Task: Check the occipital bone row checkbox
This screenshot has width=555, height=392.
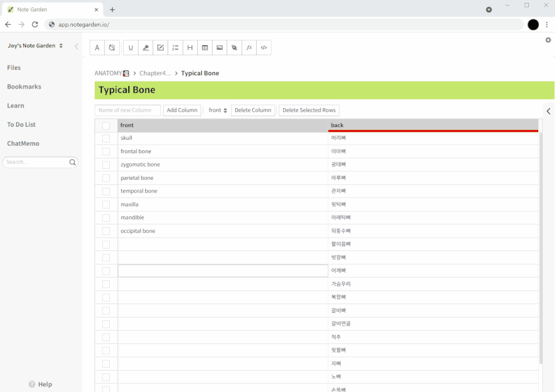Action: coord(106,231)
